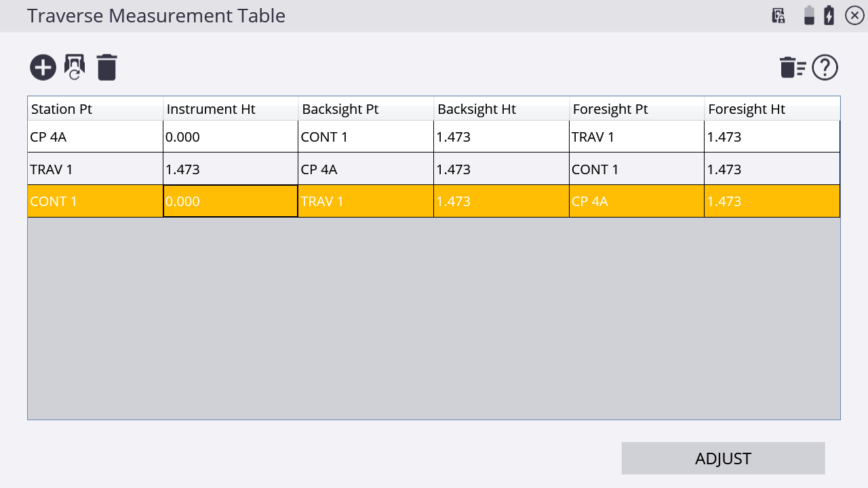Edit Instrument Ht in CP 4A row
The height and width of the screenshot is (488, 868).
point(231,137)
